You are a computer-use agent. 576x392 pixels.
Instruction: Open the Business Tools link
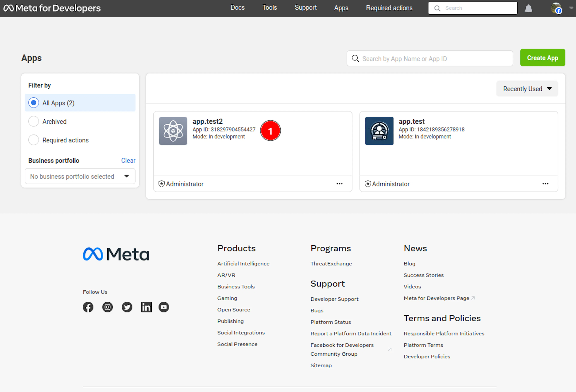[x=236, y=287]
